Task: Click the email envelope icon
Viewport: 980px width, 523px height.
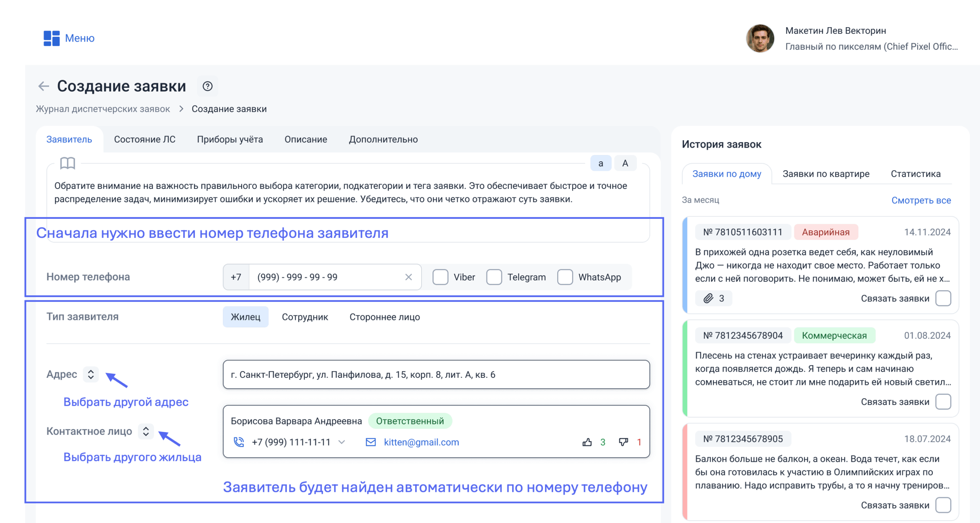Action: [370, 442]
